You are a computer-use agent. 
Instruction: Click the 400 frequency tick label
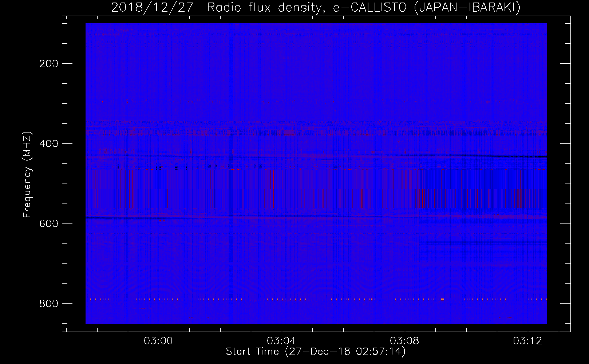tap(49, 144)
